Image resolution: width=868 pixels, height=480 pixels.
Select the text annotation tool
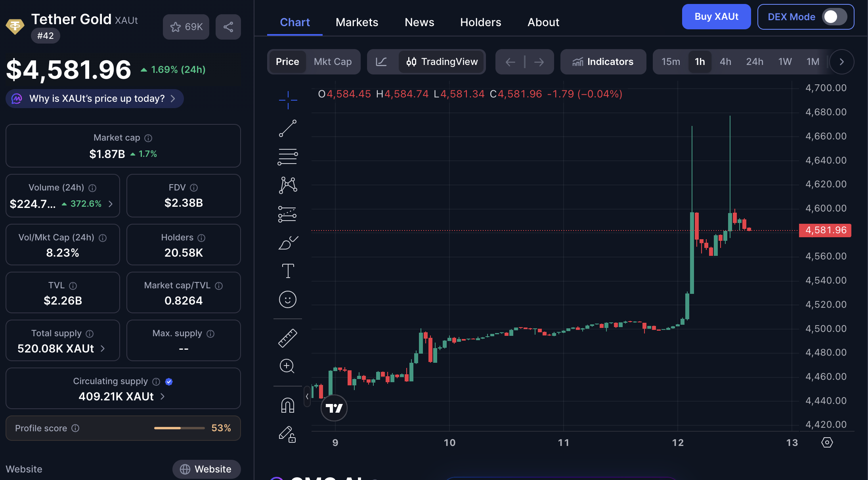click(287, 271)
